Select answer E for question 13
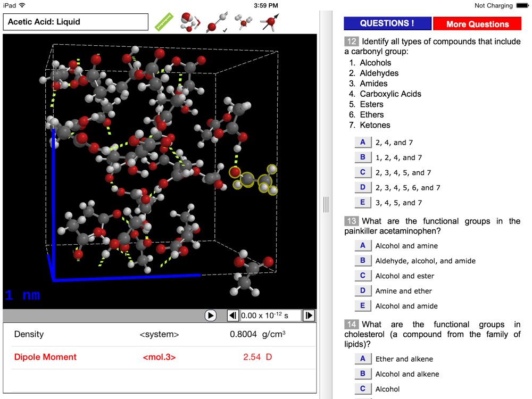Screen dimensions: 532x399 pyautogui.click(x=362, y=306)
